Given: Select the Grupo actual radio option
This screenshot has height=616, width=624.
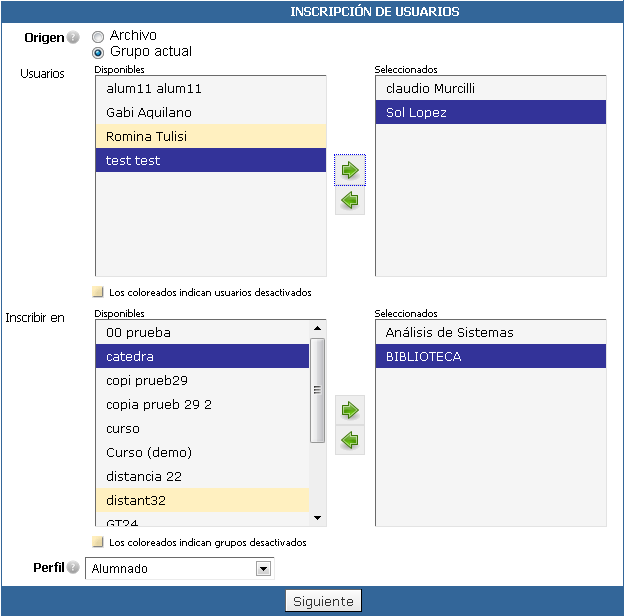Looking at the screenshot, I should point(98,53).
